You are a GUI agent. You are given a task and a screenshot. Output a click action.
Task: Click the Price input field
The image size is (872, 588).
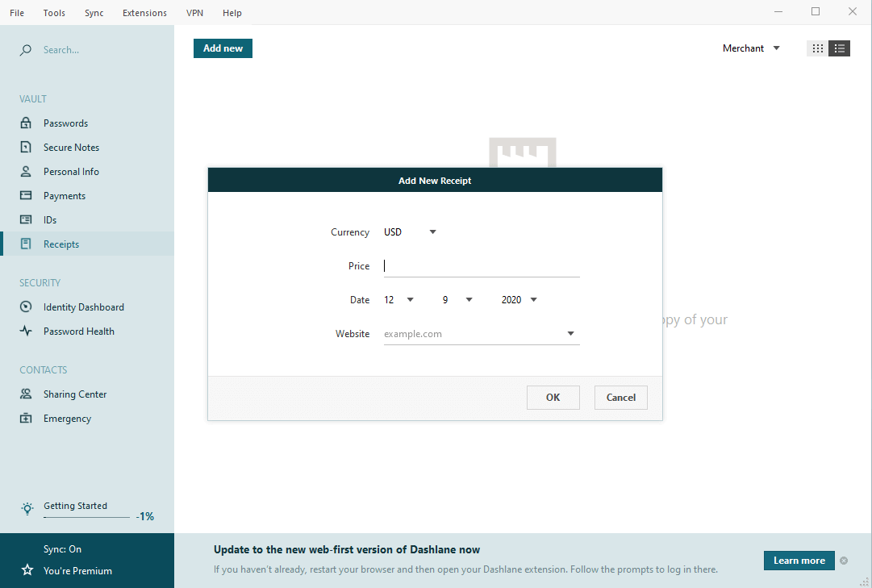[x=482, y=266]
